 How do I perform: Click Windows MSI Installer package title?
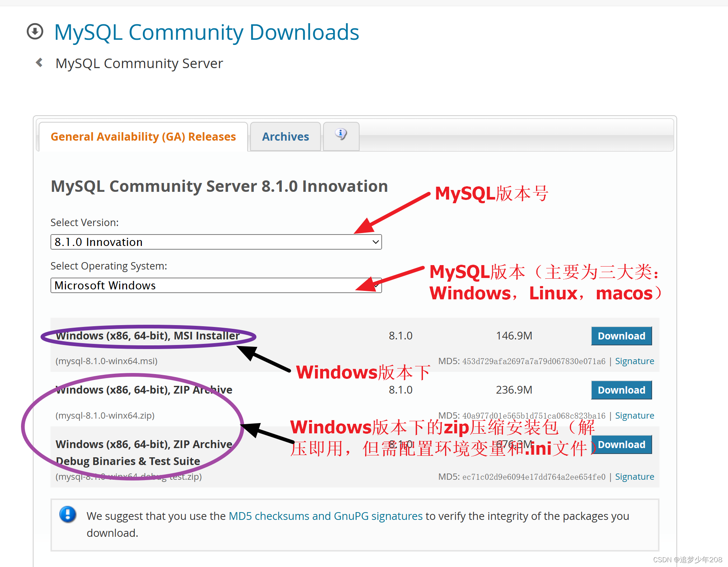[x=147, y=336]
